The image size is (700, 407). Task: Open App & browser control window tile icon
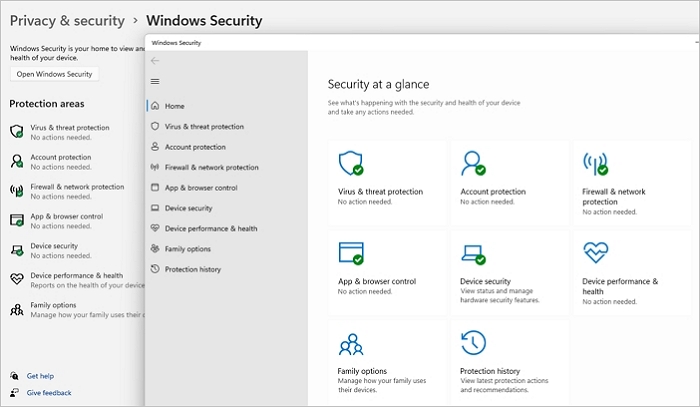click(349, 252)
